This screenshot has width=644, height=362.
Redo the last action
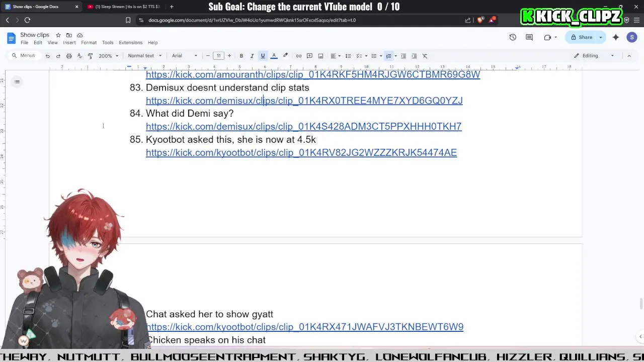[58, 56]
